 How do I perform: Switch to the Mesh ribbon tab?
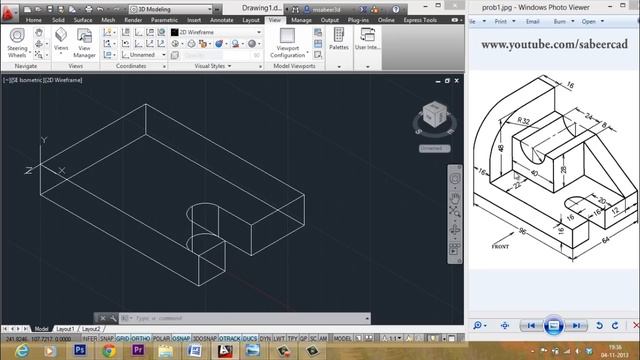tap(108, 20)
